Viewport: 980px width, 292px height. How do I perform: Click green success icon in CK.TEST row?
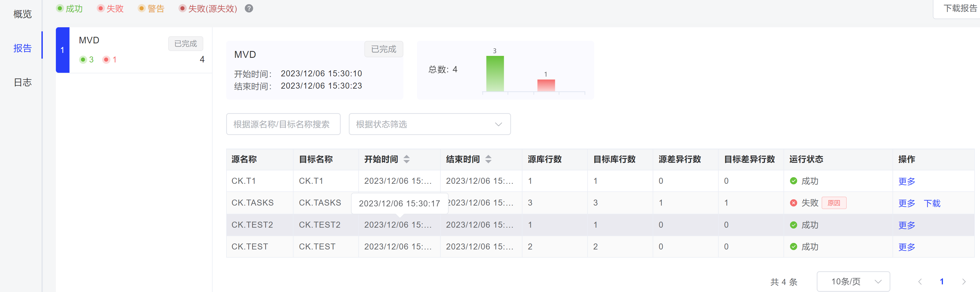click(793, 247)
